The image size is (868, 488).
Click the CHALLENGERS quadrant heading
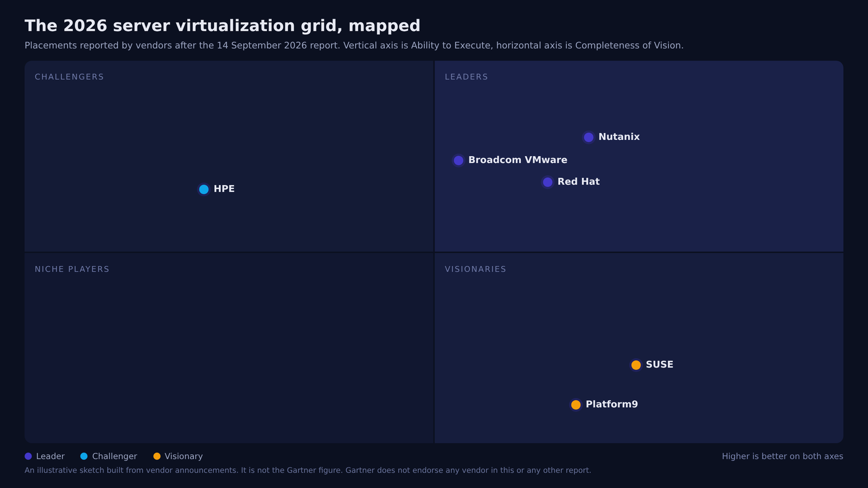tap(69, 77)
